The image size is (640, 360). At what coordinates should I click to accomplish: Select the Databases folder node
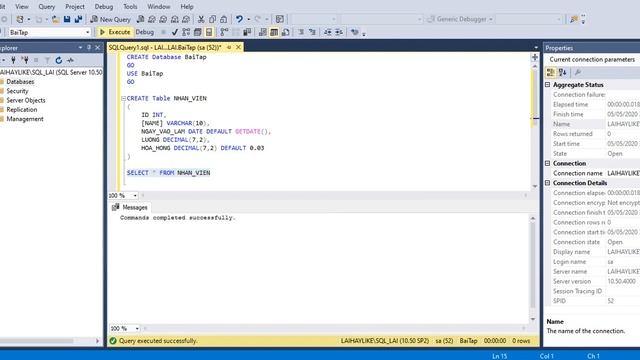coord(20,82)
